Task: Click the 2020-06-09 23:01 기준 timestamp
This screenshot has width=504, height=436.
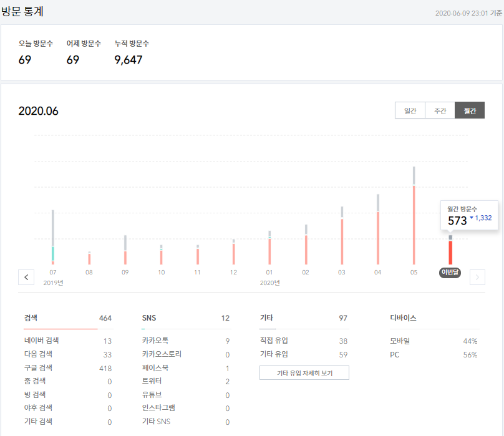Action: click(468, 13)
